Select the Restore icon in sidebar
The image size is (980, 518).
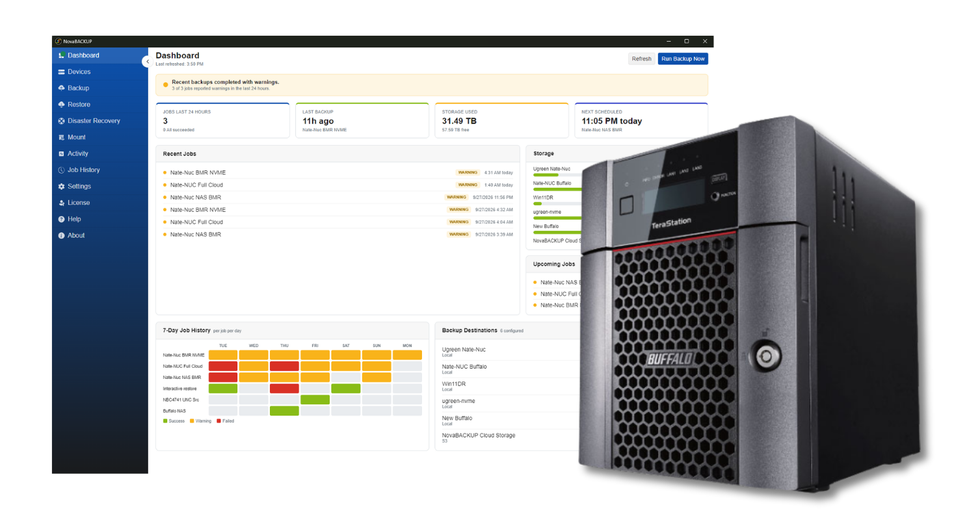click(61, 105)
